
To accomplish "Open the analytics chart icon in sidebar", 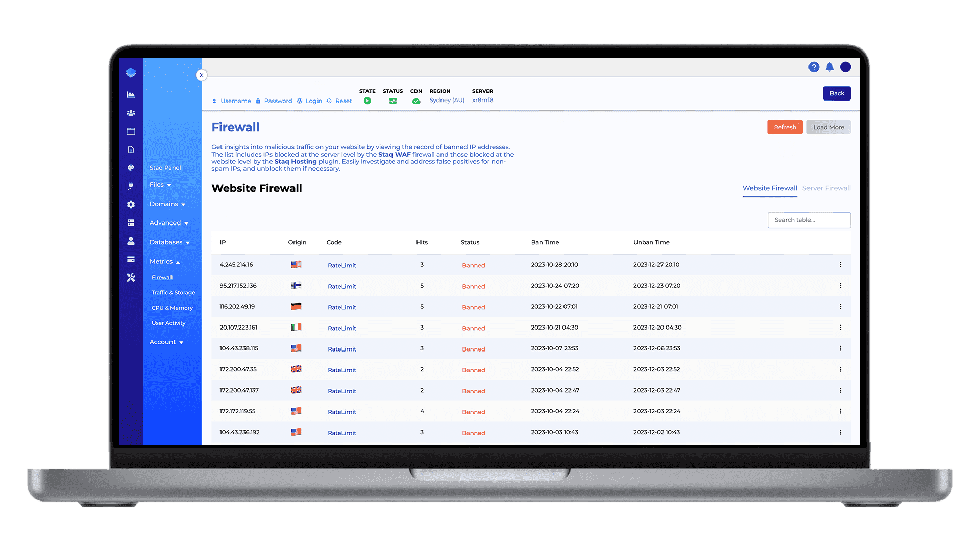I will pyautogui.click(x=131, y=94).
